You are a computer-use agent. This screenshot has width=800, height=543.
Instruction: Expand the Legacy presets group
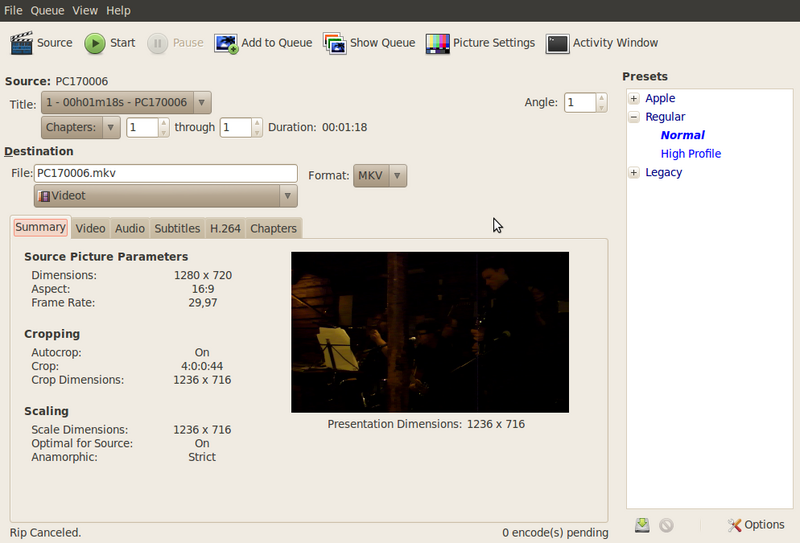tap(634, 172)
